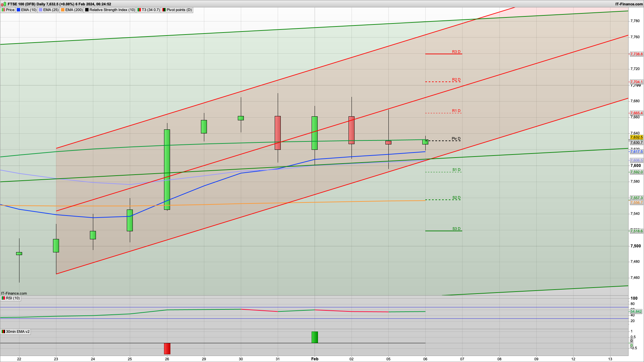
Task: Click the 26 date label on time axis
Action: (167, 359)
